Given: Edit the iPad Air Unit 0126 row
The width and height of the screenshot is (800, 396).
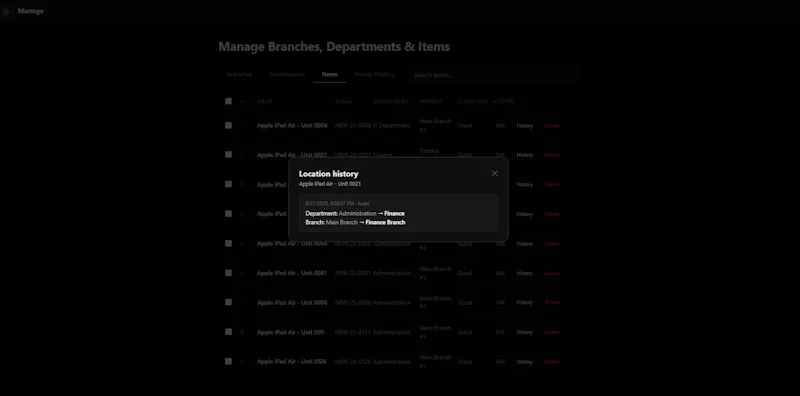Looking at the screenshot, I should click(501, 362).
